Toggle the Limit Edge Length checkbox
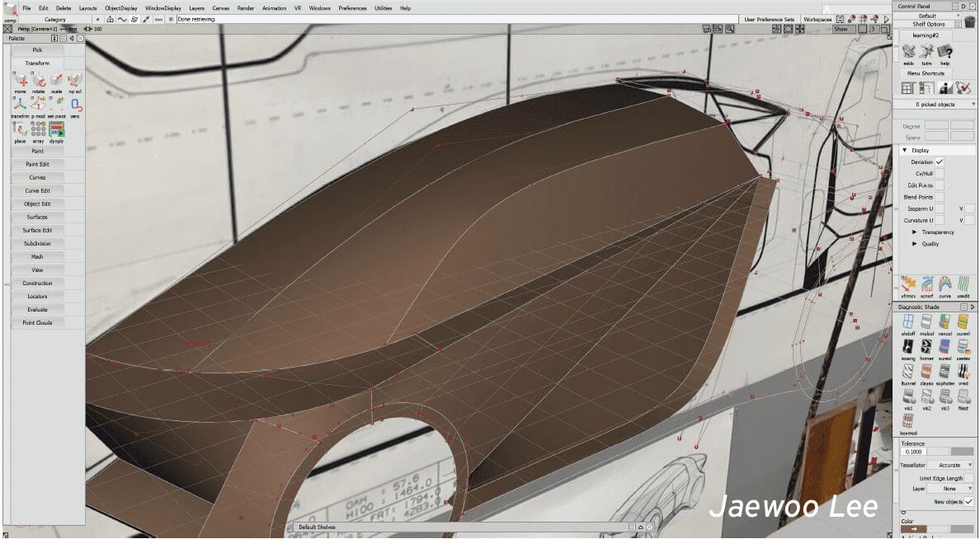 point(968,478)
